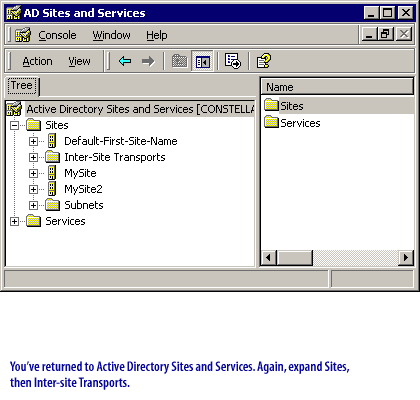Expand the MySite node
The height and width of the screenshot is (400, 420).
click(33, 173)
